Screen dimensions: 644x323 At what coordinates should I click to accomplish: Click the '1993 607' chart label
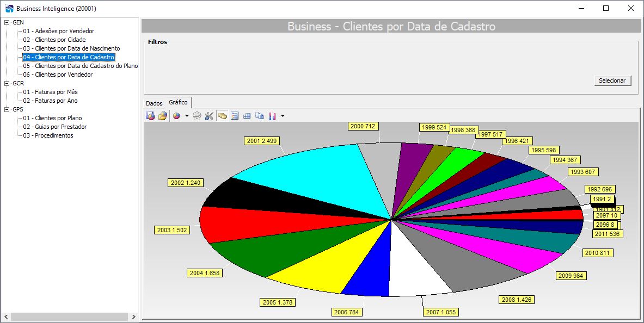[583, 171]
